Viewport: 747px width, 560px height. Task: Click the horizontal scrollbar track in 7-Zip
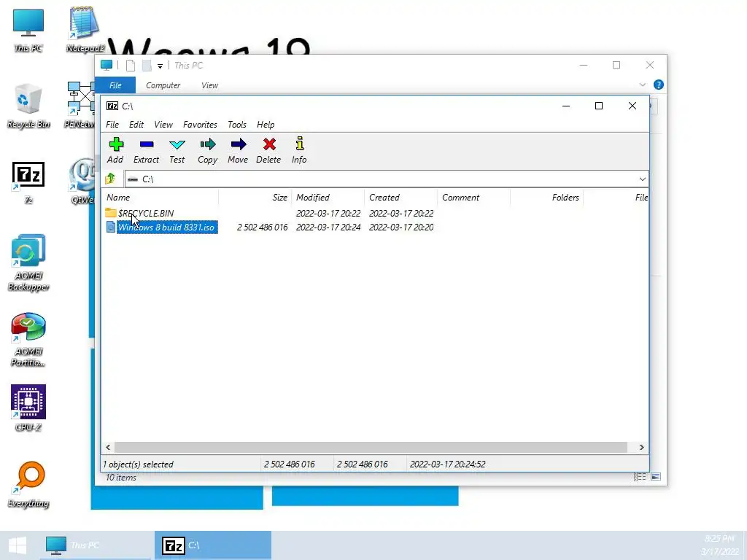tap(371, 447)
